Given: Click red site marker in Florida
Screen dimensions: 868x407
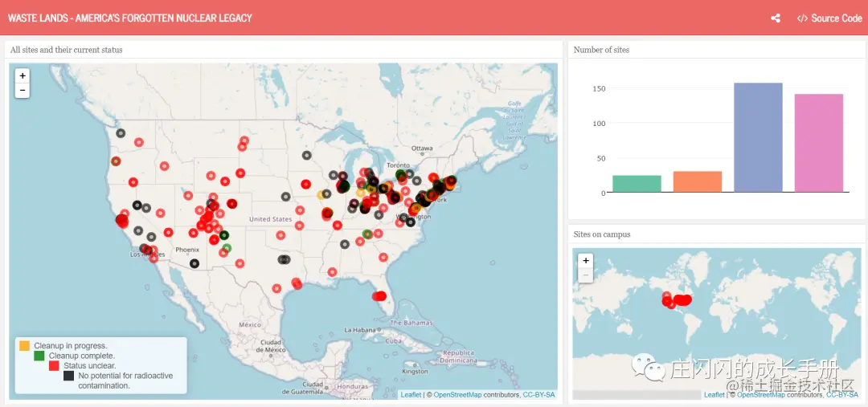Looking at the screenshot, I should [x=379, y=296].
